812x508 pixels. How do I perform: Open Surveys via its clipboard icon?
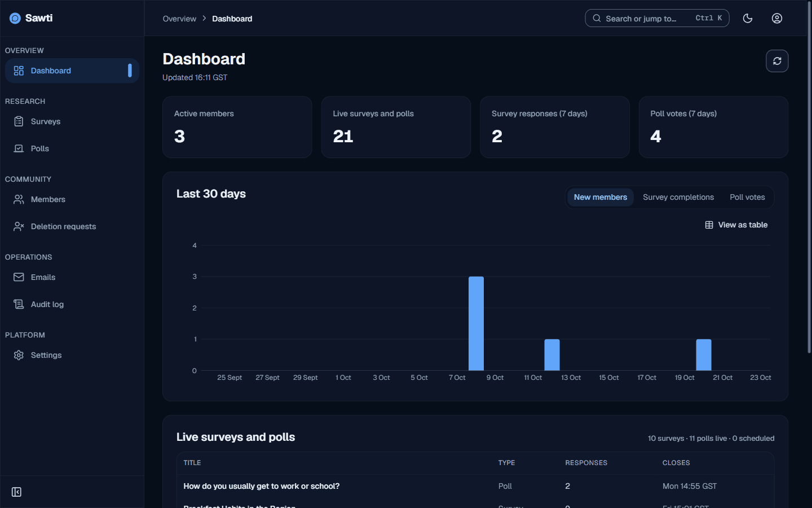click(19, 121)
